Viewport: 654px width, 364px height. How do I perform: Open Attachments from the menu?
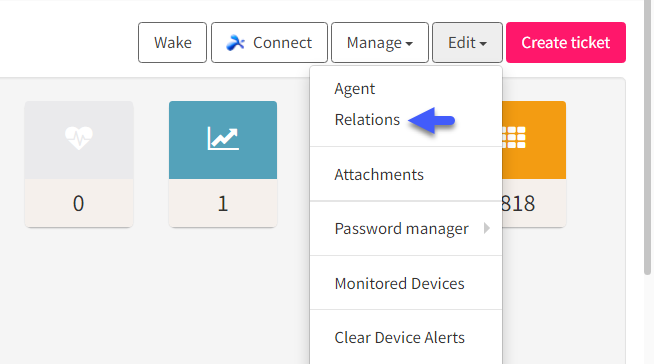point(379,174)
